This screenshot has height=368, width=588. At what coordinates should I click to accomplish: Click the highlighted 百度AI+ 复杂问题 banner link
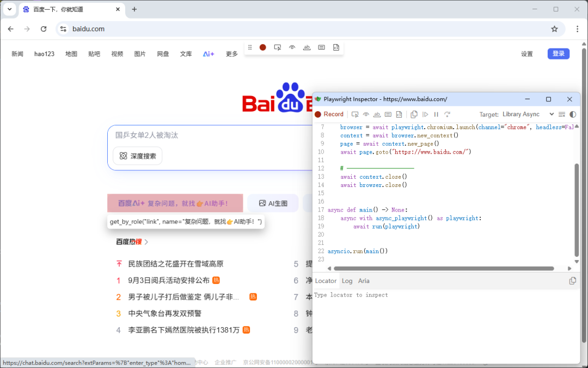click(175, 203)
